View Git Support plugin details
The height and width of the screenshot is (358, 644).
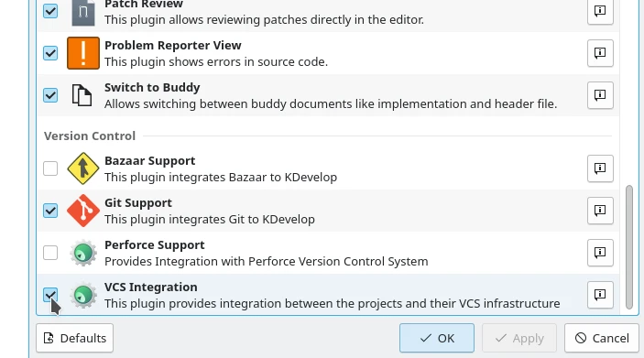coord(600,211)
